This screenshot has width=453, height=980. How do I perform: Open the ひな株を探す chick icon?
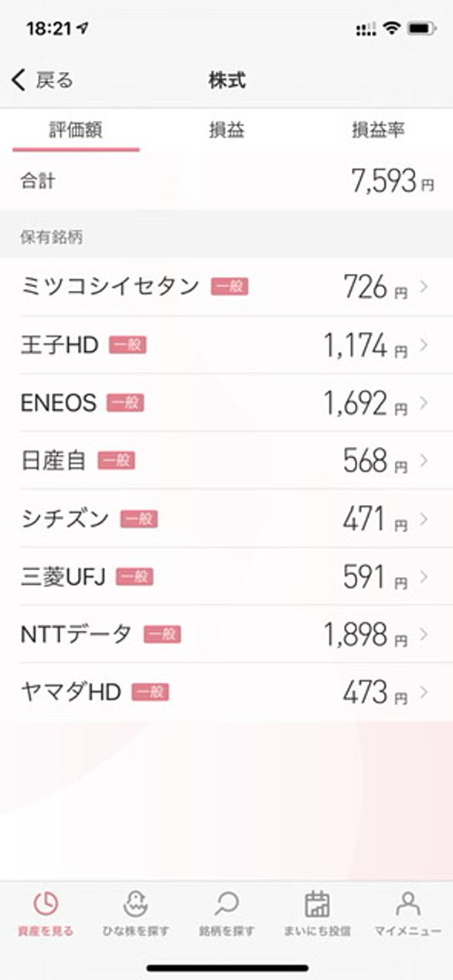(x=136, y=904)
